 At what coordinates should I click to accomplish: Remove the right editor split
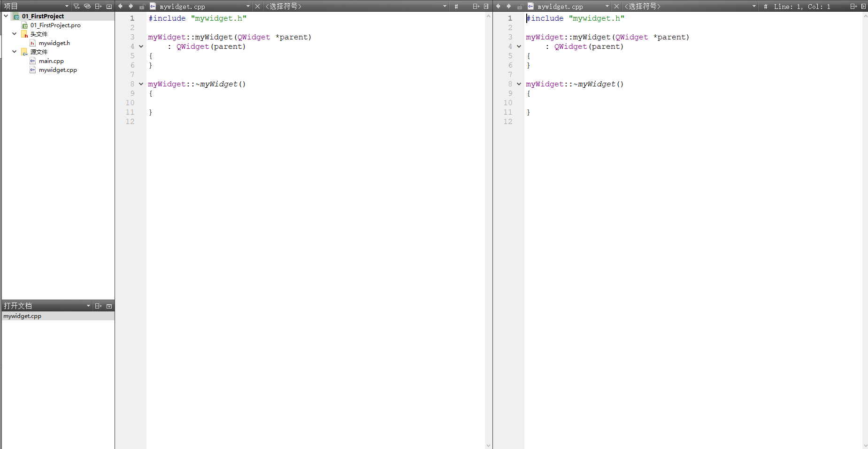864,6
